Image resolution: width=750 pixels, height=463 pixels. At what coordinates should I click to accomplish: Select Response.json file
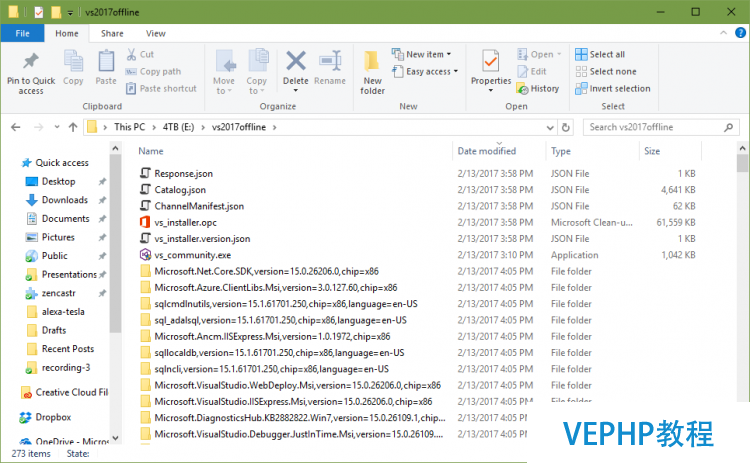coord(183,174)
